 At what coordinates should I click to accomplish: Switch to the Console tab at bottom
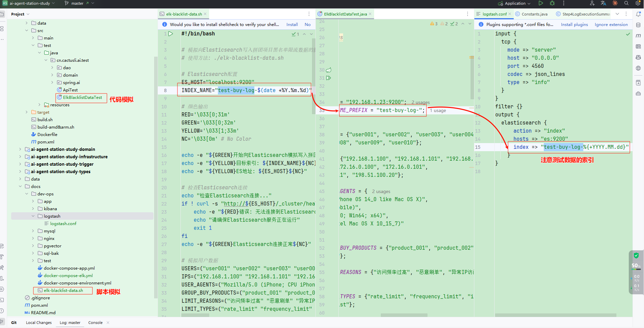click(95, 323)
